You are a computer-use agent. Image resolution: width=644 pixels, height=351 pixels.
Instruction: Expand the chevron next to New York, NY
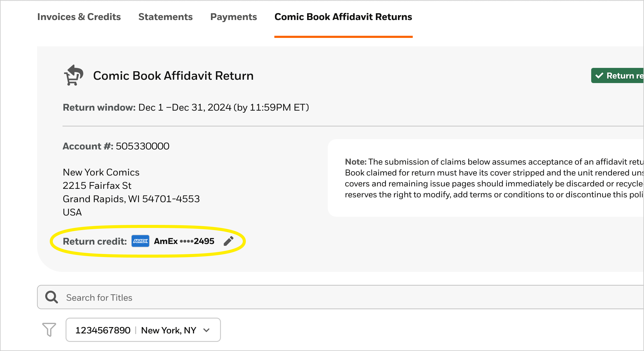pyautogui.click(x=207, y=330)
